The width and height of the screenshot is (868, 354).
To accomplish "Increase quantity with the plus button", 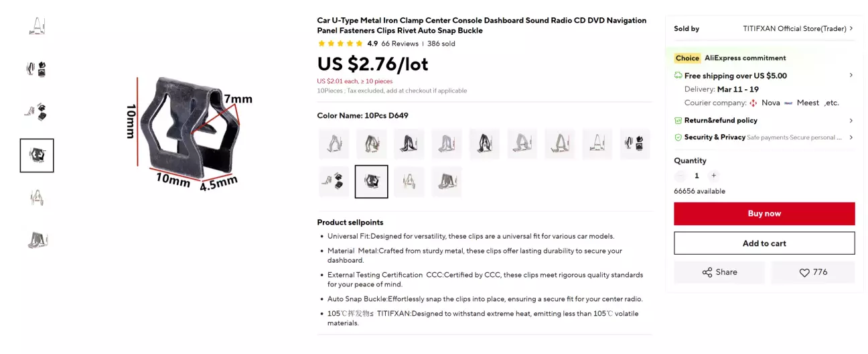I will (x=713, y=176).
